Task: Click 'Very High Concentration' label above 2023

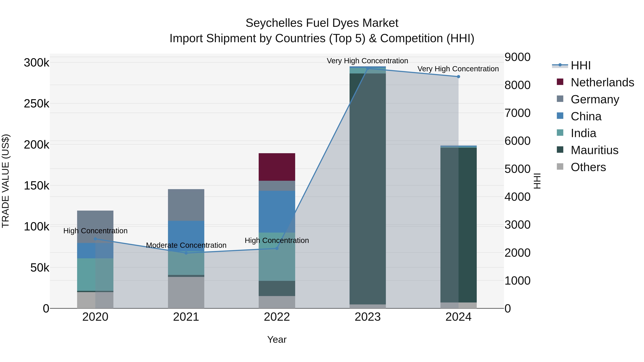Action: pos(367,61)
